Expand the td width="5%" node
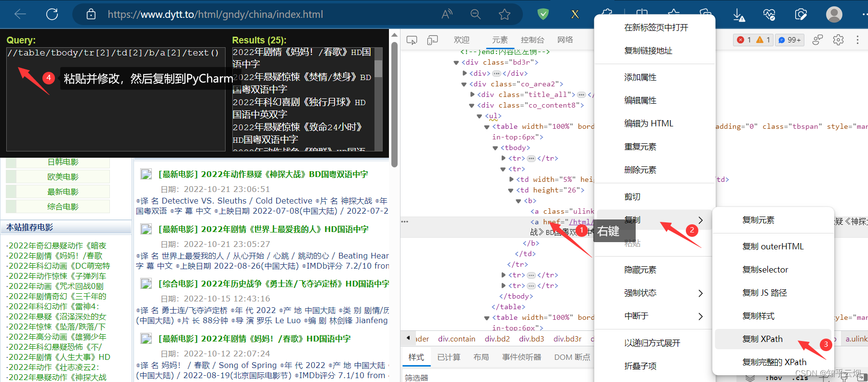Screen dimensions: 868x382 [x=511, y=179]
